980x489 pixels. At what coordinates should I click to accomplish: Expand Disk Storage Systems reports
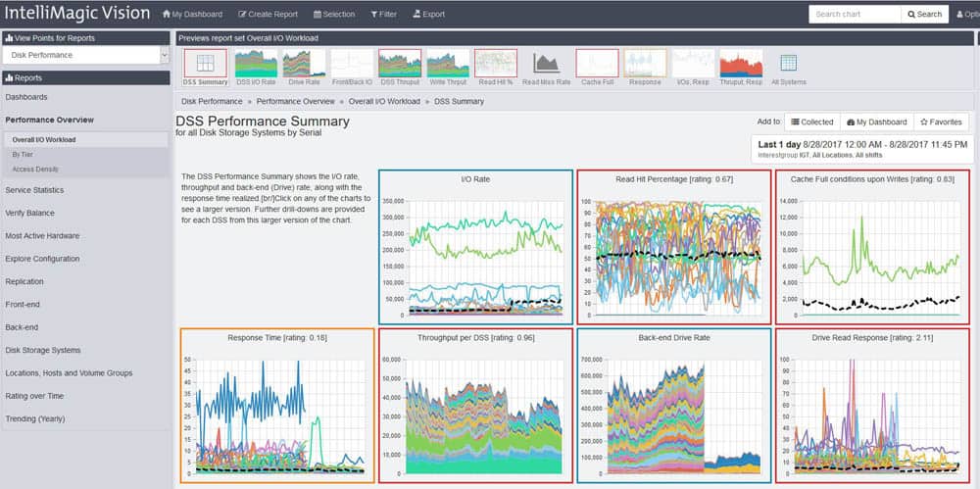43,350
